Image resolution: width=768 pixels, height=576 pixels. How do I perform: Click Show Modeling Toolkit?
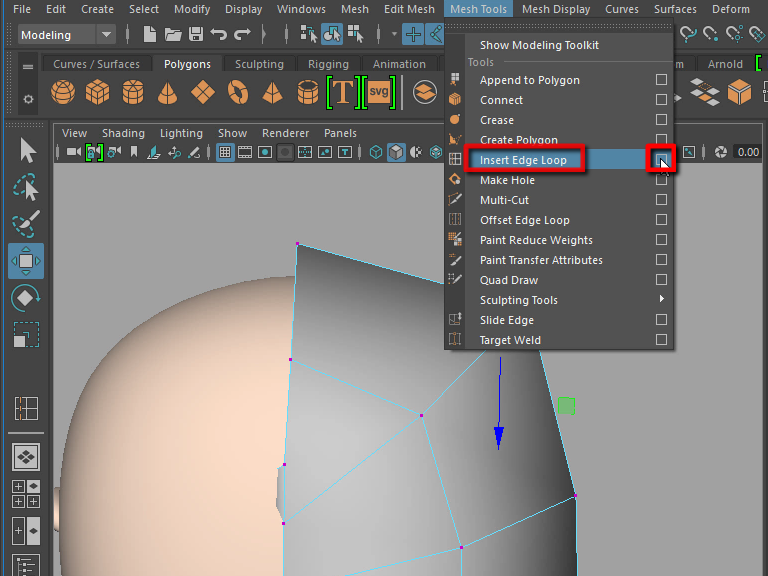[539, 45]
